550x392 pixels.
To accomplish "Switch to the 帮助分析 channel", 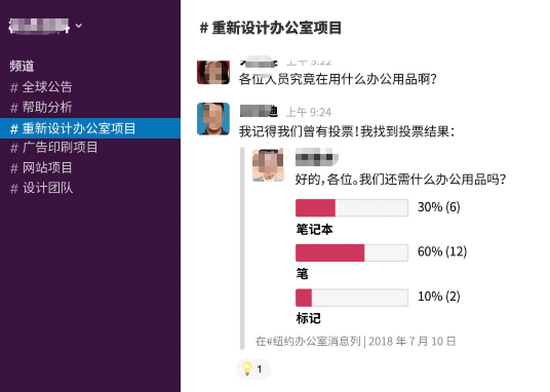I will coord(47,107).
